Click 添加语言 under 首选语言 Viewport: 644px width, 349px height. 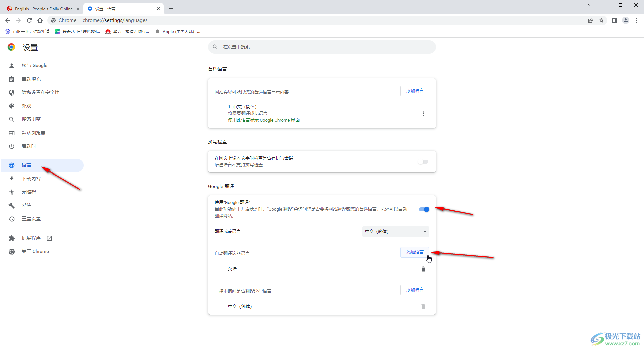pyautogui.click(x=415, y=91)
